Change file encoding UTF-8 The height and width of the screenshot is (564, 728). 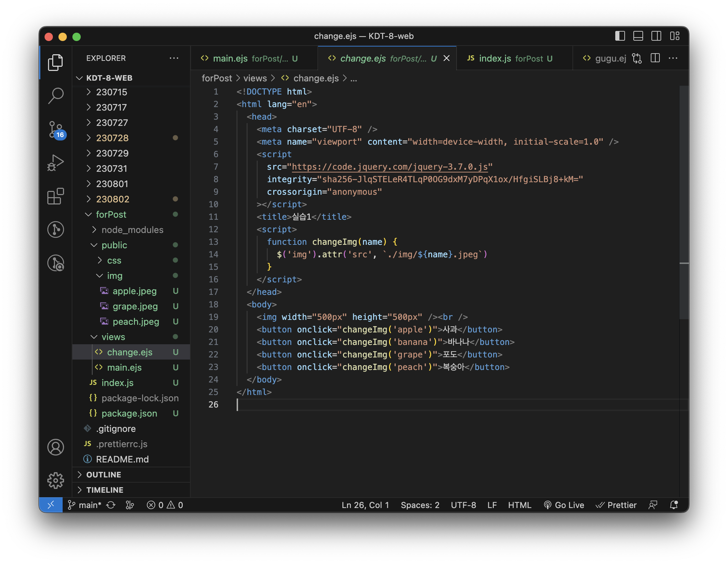point(464,505)
